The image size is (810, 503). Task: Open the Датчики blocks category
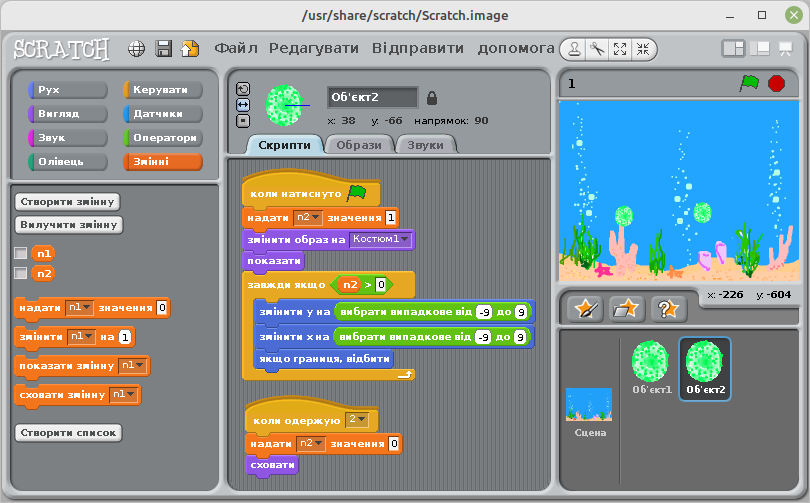[163, 114]
